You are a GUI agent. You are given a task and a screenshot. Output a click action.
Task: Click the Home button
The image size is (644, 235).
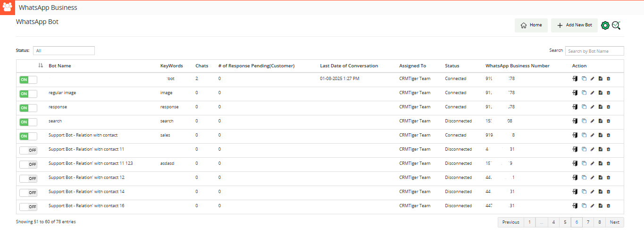click(x=531, y=25)
